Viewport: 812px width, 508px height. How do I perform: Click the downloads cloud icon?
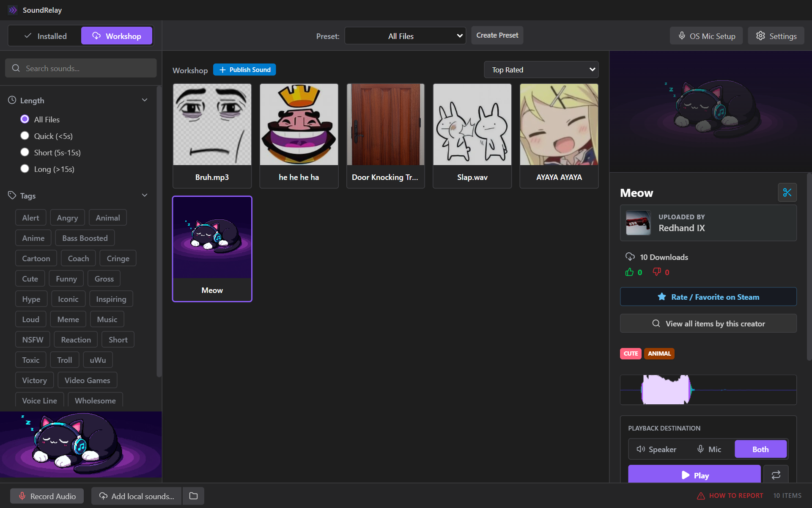pyautogui.click(x=630, y=257)
